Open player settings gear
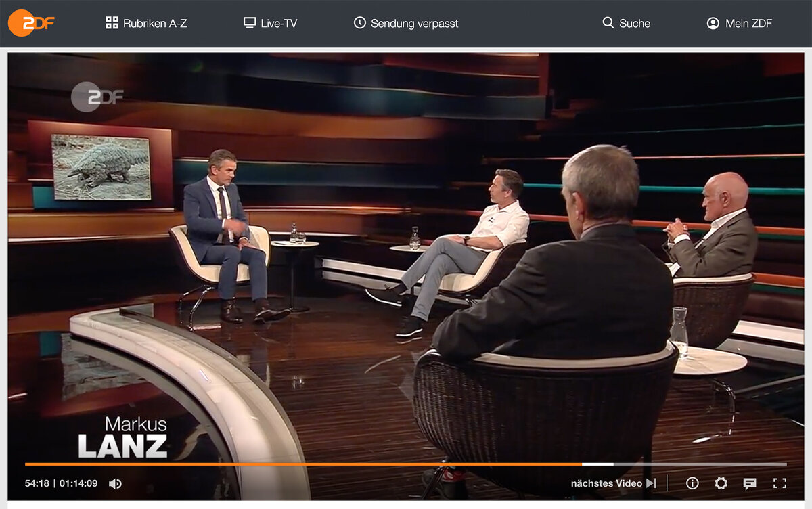 tap(721, 483)
